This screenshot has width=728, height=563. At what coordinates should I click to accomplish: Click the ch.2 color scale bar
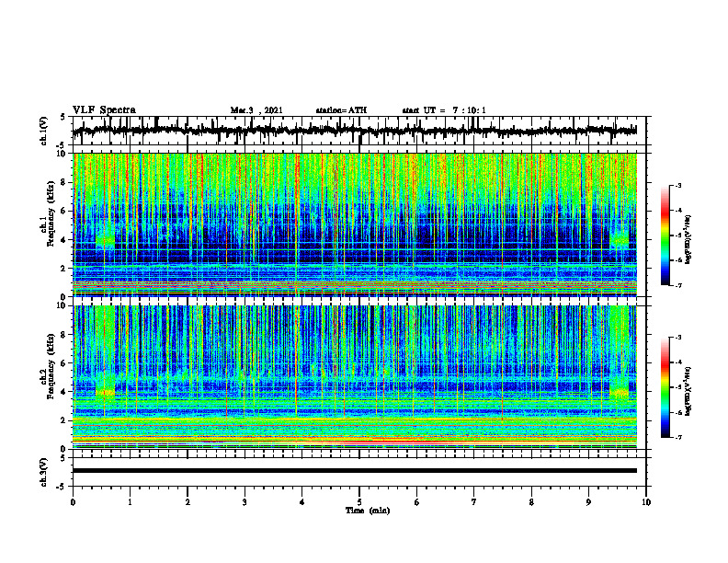coord(665,387)
